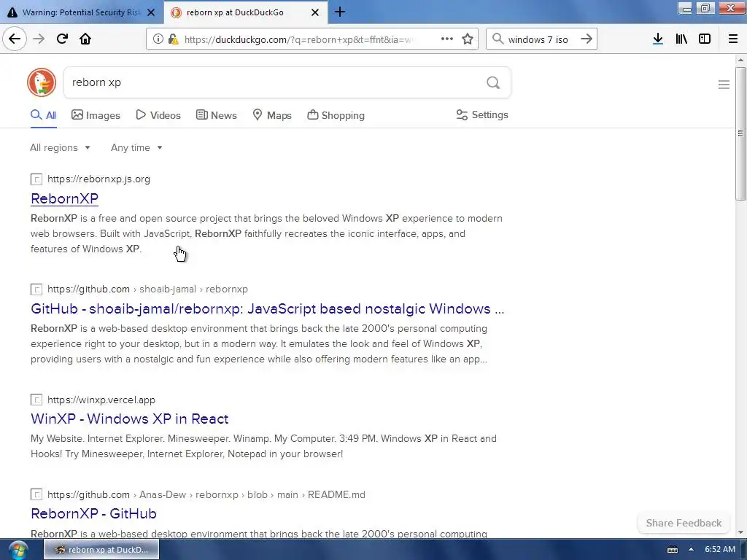Open the browser home page

[85, 39]
